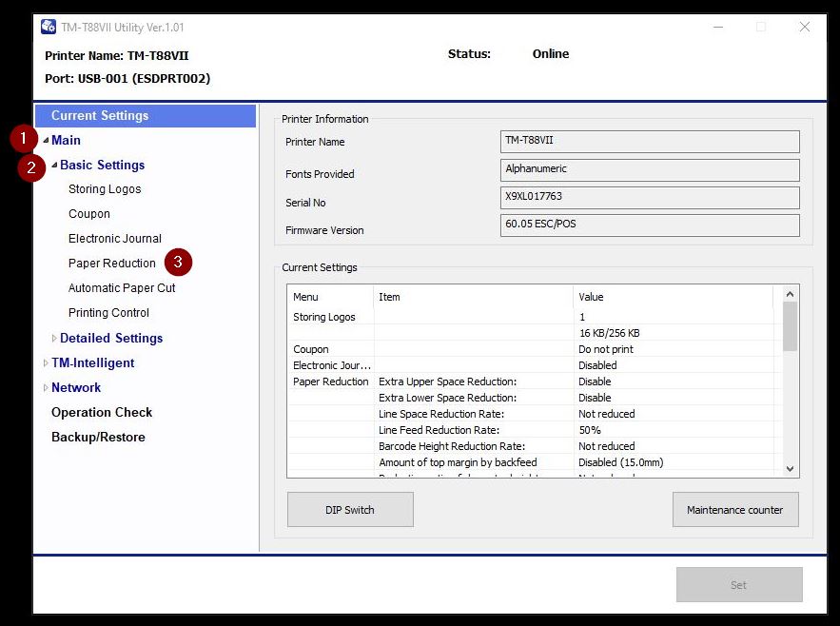This screenshot has height=626, width=840.
Task: Click the TM-T88VII Utility app icon
Action: coord(49,27)
